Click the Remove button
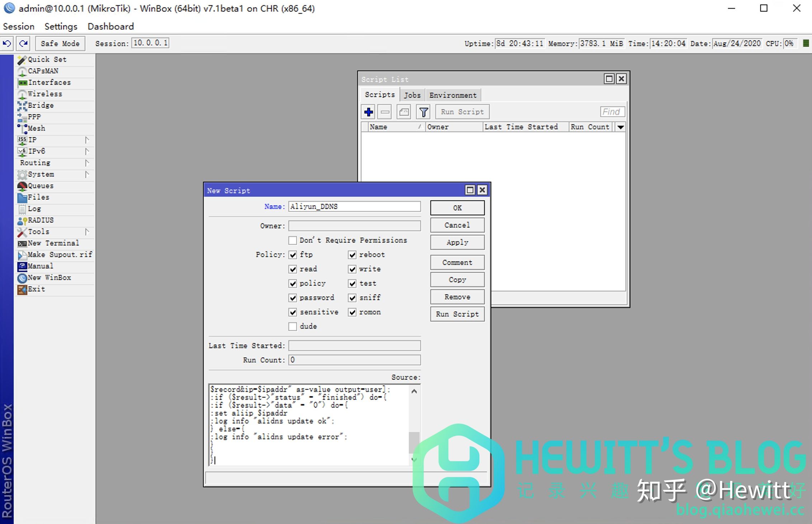The image size is (812, 524). coord(457,297)
